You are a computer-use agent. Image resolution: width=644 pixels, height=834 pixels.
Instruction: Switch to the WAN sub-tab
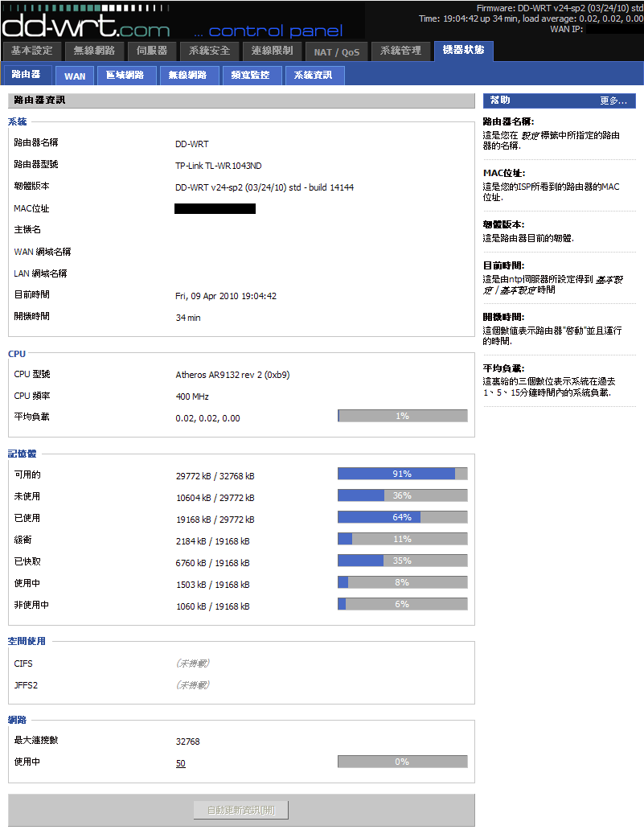pos(75,76)
